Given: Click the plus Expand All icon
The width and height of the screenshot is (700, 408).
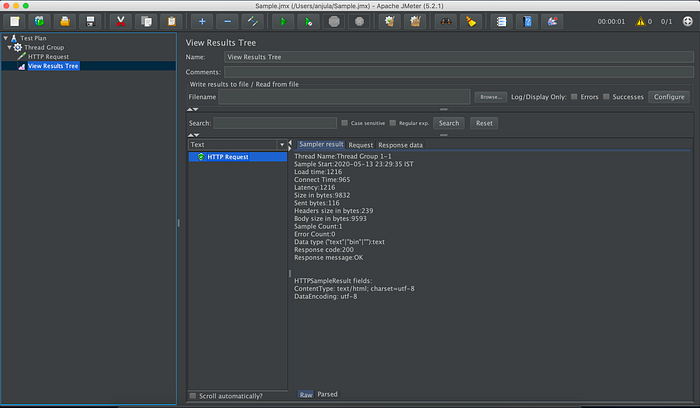Looking at the screenshot, I should 202,21.
